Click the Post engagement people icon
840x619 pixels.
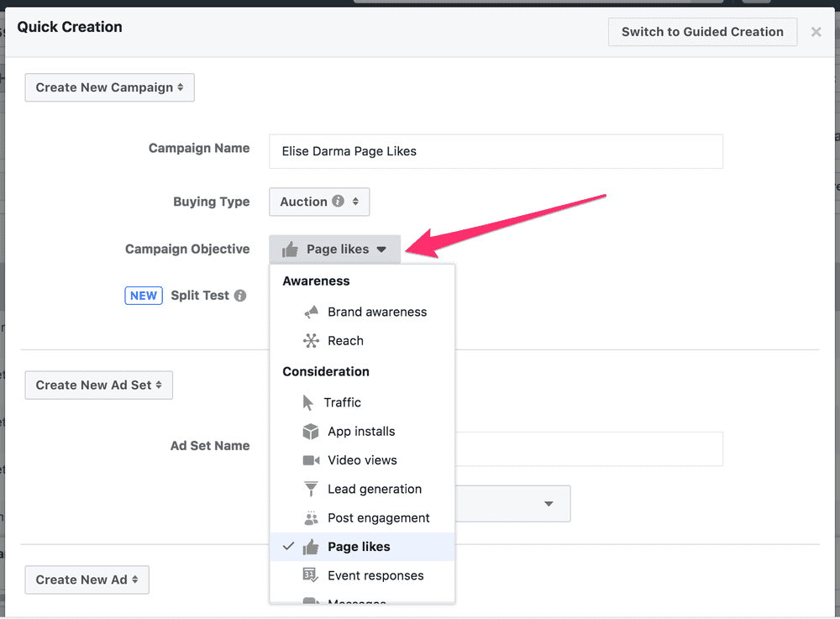click(x=311, y=518)
